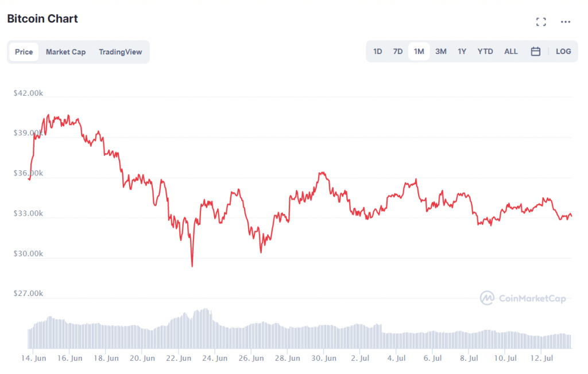The image size is (588, 374).
Task: Open the three-dot more options menu
Action: (566, 22)
